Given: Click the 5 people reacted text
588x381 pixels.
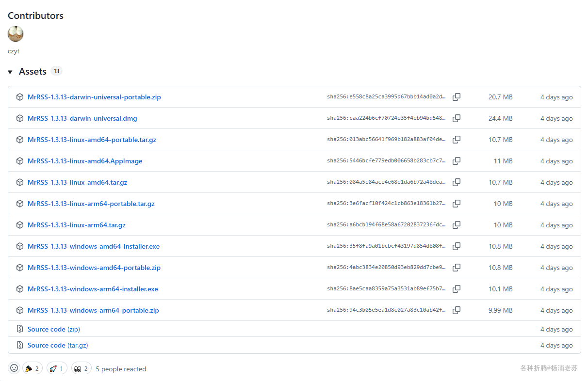Looking at the screenshot, I should (121, 369).
